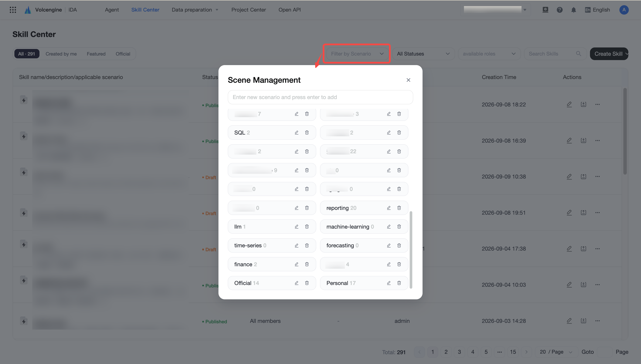Open the All Statuses dropdown

[x=423, y=54]
